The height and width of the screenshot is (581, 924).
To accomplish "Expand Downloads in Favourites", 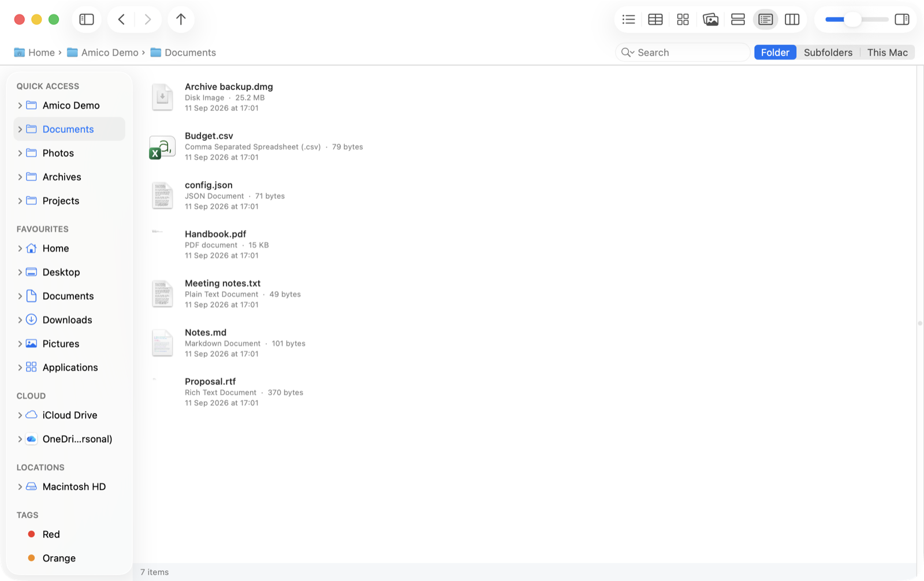I will point(20,320).
